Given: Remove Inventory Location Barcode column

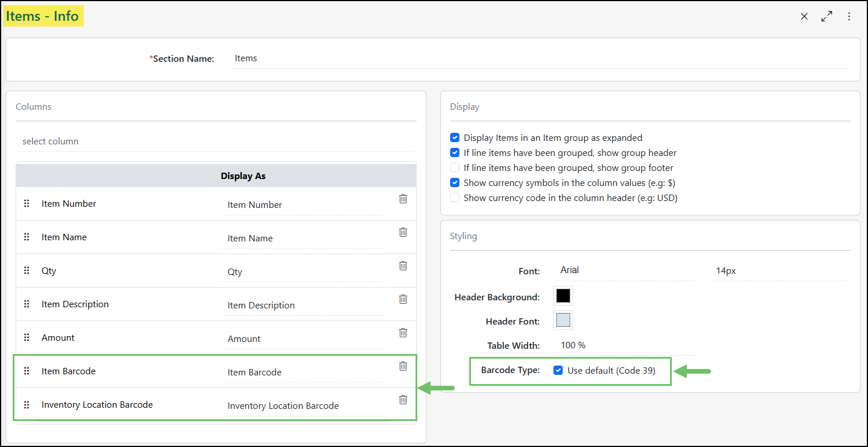Looking at the screenshot, I should coord(403,400).
